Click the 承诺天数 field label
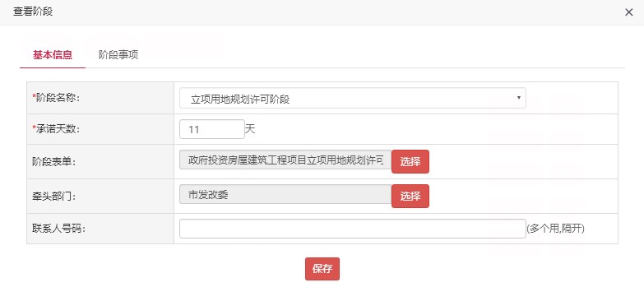Viewport: 644px width, 301px height. click(55, 129)
